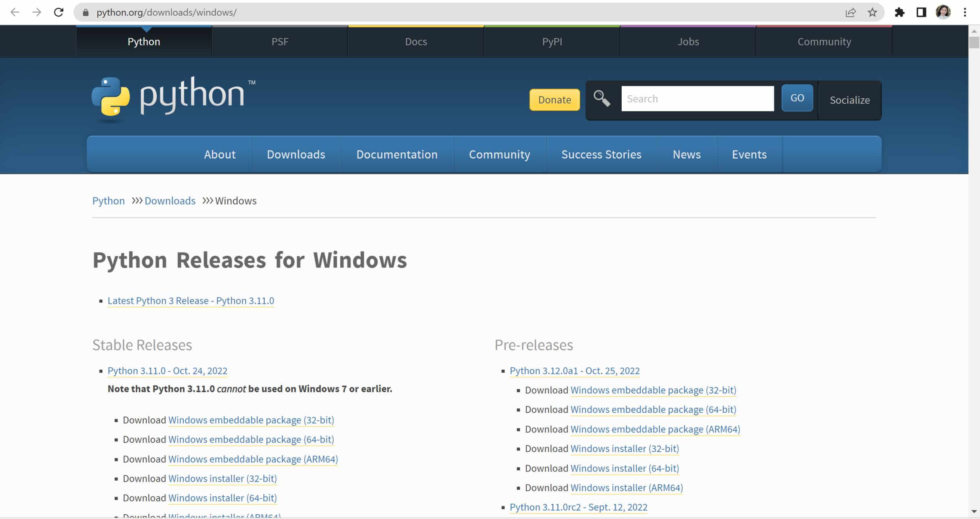Click Latest Python 3 Release link
980x519 pixels.
tap(191, 300)
